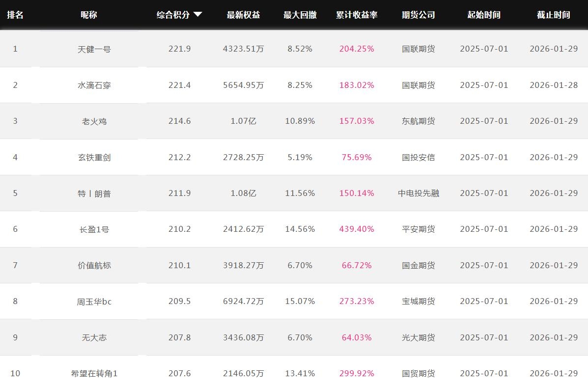Click the sort arrow beside 综合积分
This screenshot has width=588, height=388.
click(197, 15)
